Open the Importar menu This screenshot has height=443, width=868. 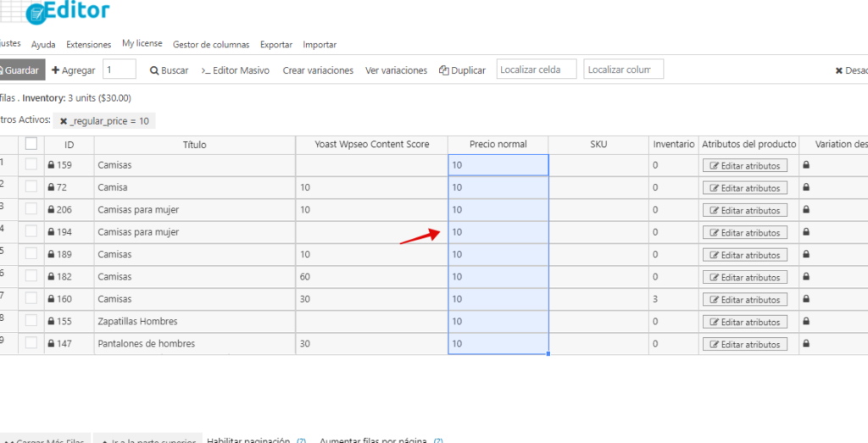pyautogui.click(x=320, y=45)
